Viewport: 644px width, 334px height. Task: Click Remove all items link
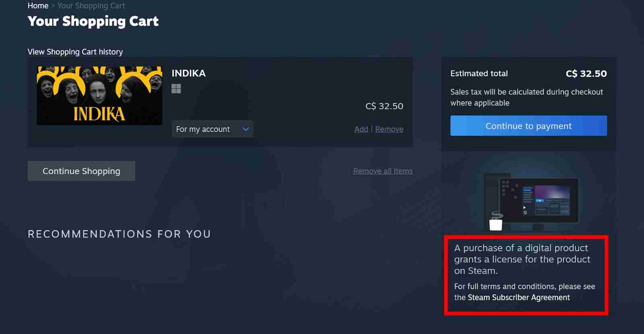pos(383,171)
